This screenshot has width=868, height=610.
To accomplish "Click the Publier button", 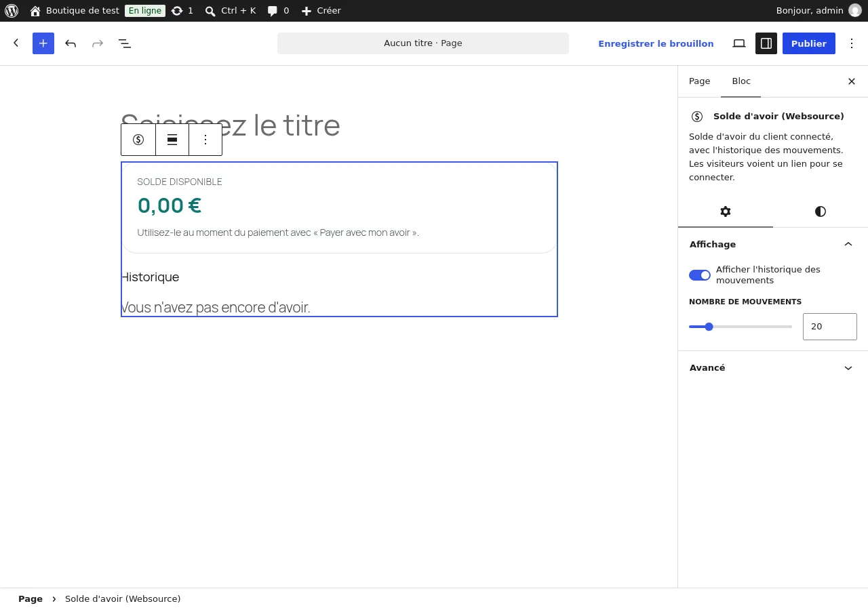I will point(809,43).
